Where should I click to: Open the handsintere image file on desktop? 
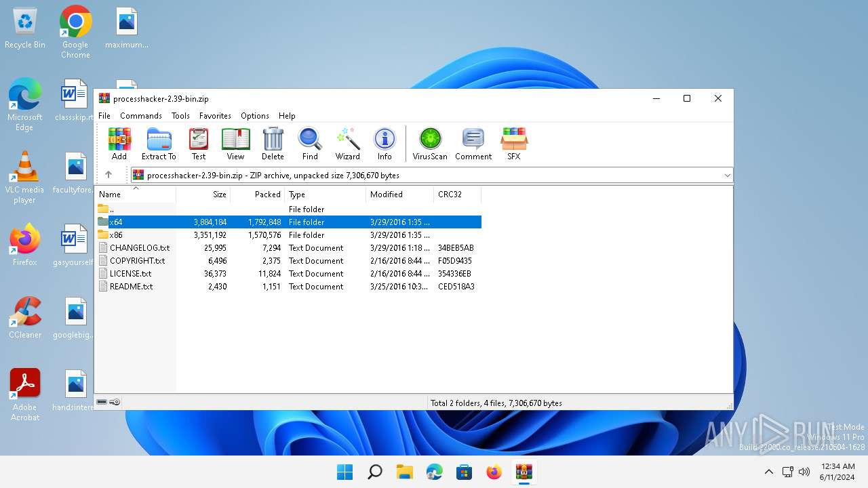(x=75, y=390)
